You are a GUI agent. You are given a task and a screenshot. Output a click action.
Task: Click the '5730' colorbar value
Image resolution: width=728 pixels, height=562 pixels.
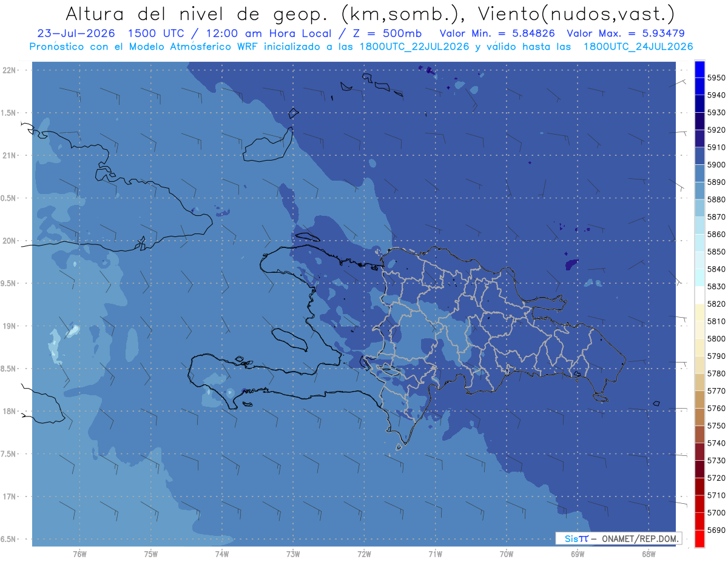[x=716, y=461]
